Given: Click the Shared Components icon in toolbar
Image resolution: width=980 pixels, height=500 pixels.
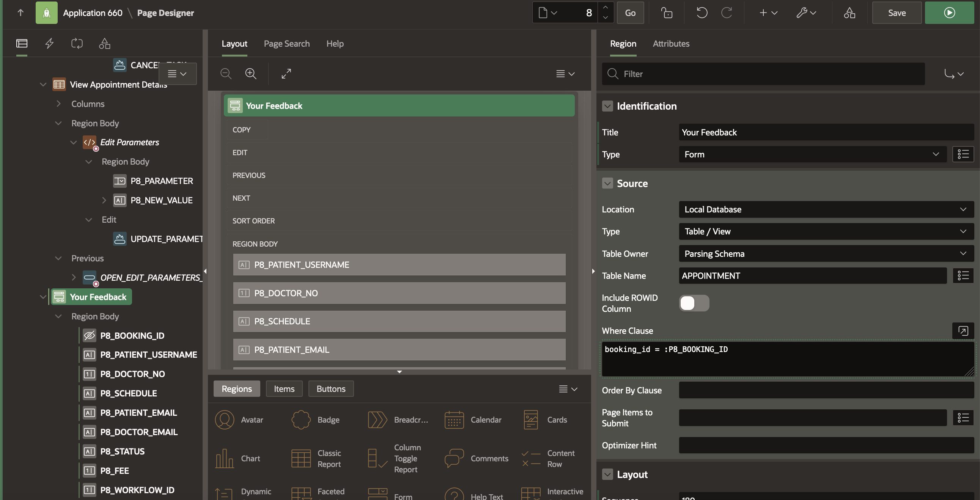Looking at the screenshot, I should click(849, 13).
